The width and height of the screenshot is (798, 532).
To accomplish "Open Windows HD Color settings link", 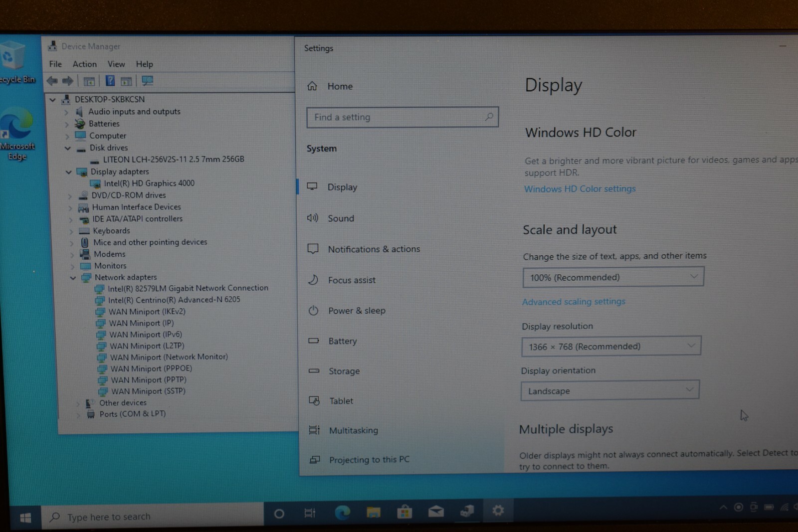I will (x=580, y=189).
